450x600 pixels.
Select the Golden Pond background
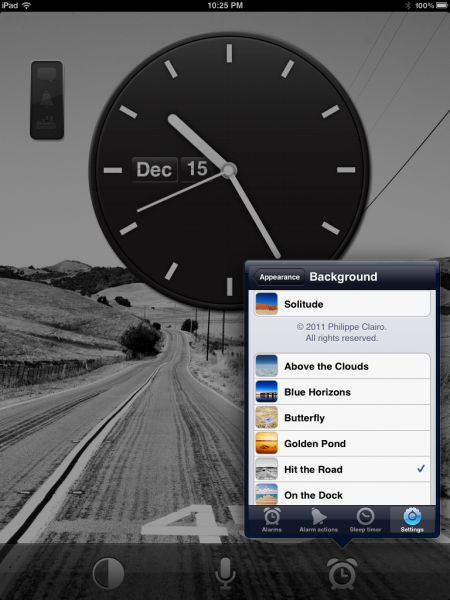(x=342, y=443)
